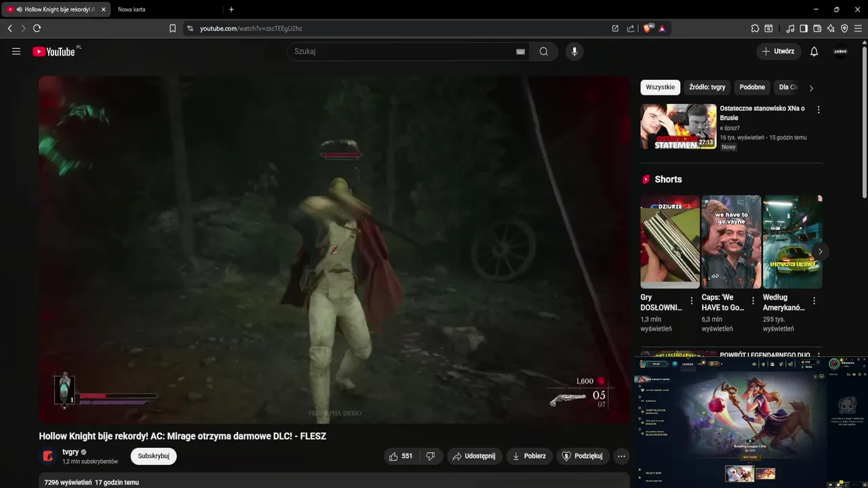
Task: Open the on-screen keyboard in search box
Action: [x=521, y=52]
